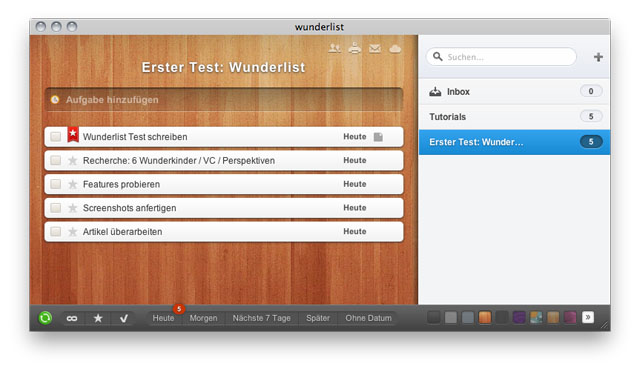Click Heute date on Features probieren
Image resolution: width=640 pixels, height=372 pixels.
pyautogui.click(x=355, y=184)
